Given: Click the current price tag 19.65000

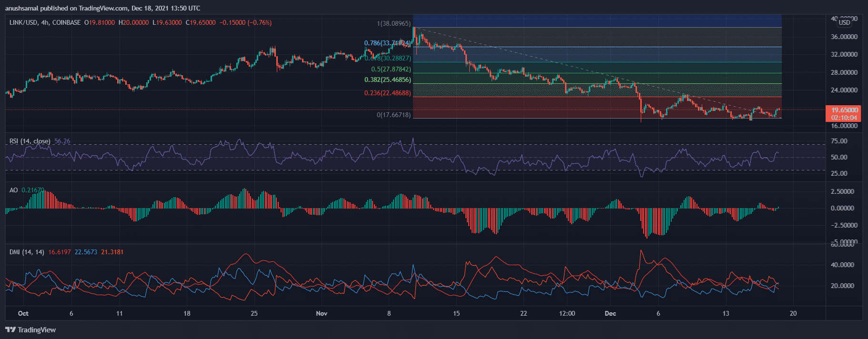Looking at the screenshot, I should click(x=844, y=110).
